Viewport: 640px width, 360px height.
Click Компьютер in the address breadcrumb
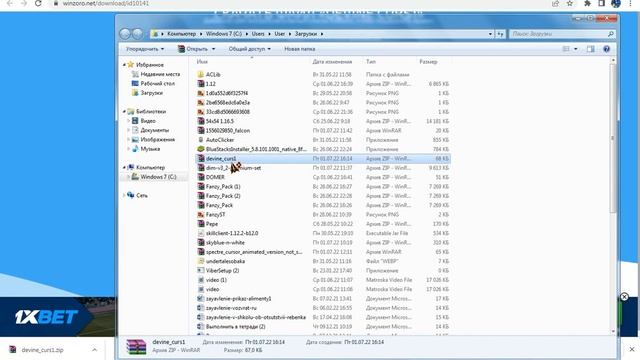point(182,34)
